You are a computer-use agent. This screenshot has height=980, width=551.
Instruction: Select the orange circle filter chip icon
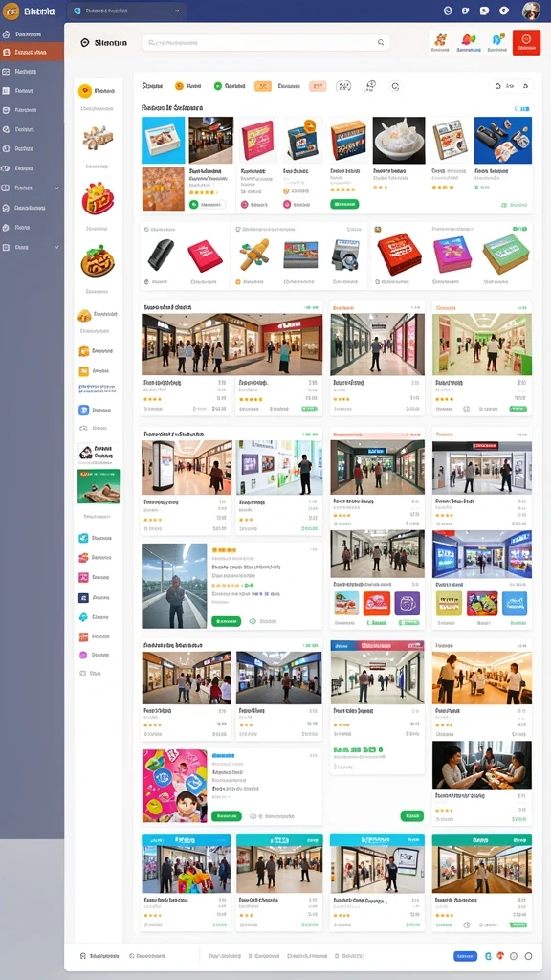(179, 86)
